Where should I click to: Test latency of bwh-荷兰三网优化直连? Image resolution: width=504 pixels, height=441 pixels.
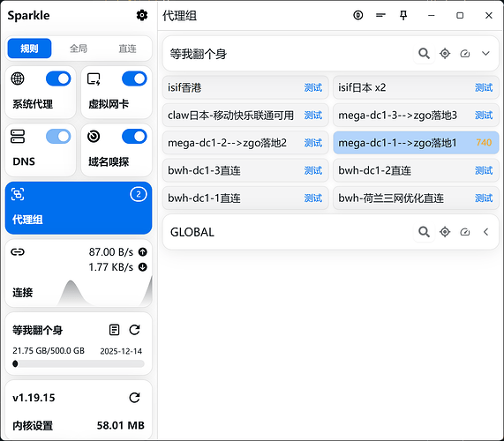click(484, 198)
